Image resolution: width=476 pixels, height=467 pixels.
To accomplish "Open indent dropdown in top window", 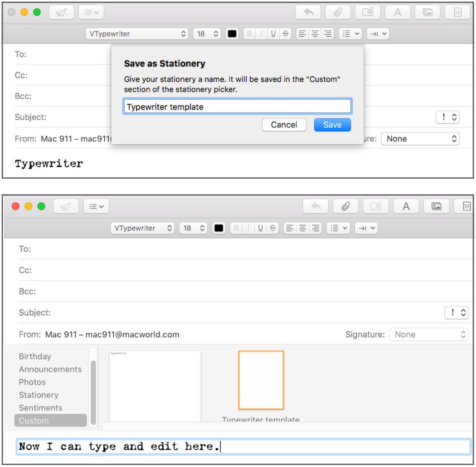I will 378,34.
